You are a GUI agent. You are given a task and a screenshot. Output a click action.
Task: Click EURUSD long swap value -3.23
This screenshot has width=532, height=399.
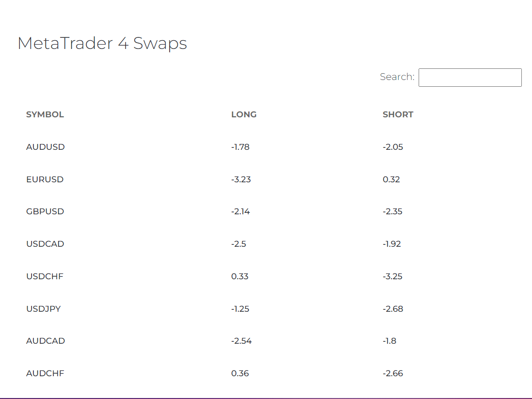coord(240,179)
